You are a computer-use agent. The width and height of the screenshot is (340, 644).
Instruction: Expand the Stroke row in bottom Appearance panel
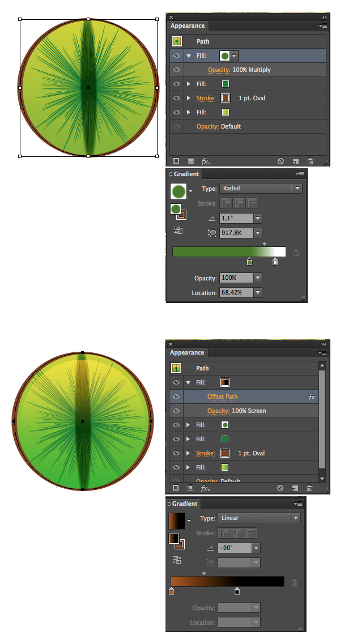188,454
